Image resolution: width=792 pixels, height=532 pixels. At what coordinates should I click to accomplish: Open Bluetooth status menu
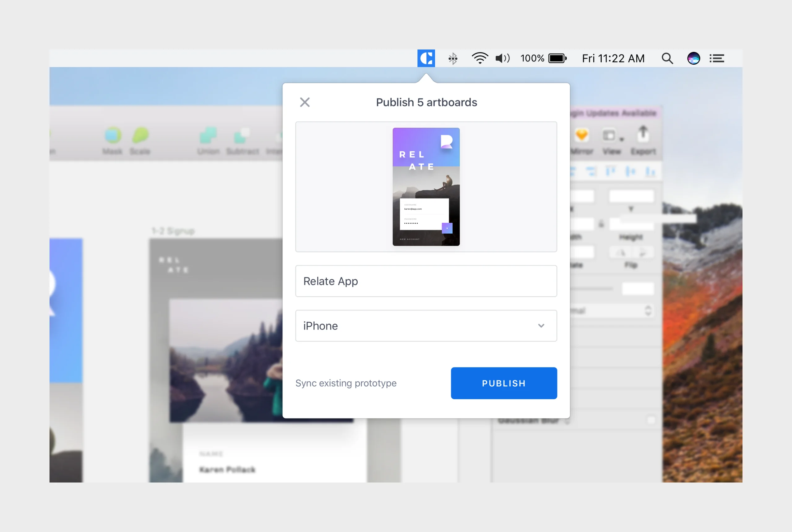tap(453, 58)
